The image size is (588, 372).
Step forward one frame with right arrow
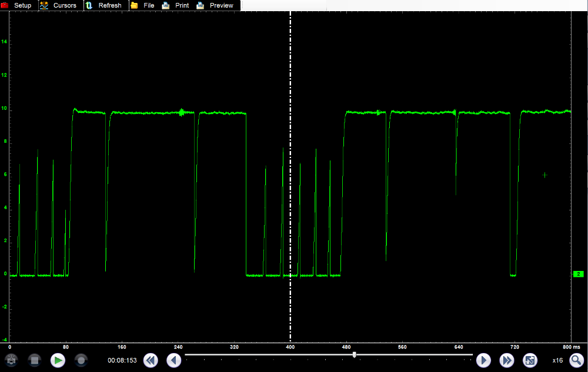[x=483, y=360]
